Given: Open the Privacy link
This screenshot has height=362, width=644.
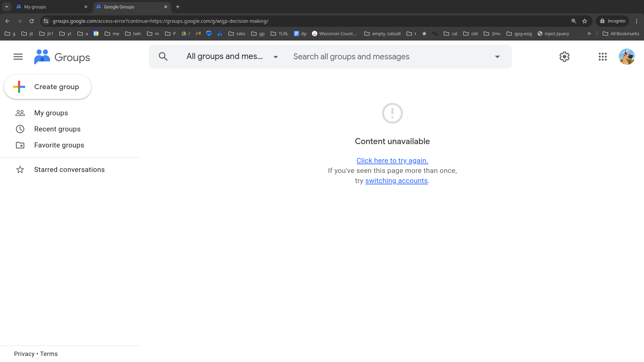Looking at the screenshot, I should [24, 354].
